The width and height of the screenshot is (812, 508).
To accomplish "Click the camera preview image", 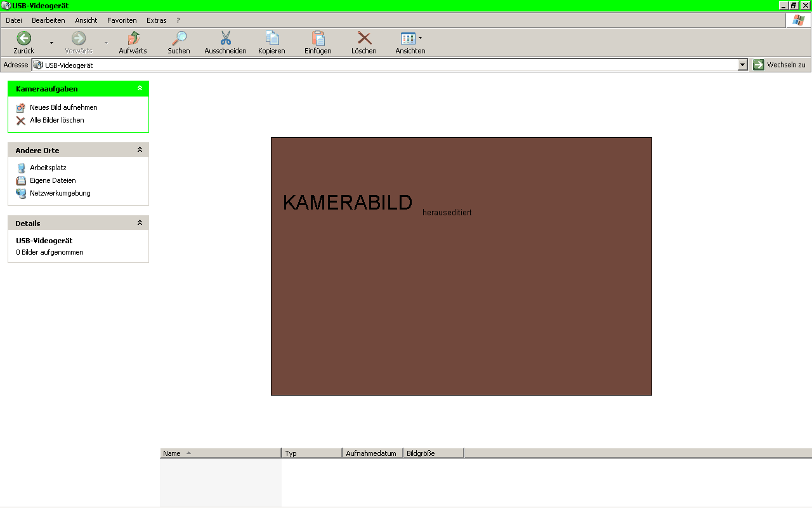I will coord(461,266).
